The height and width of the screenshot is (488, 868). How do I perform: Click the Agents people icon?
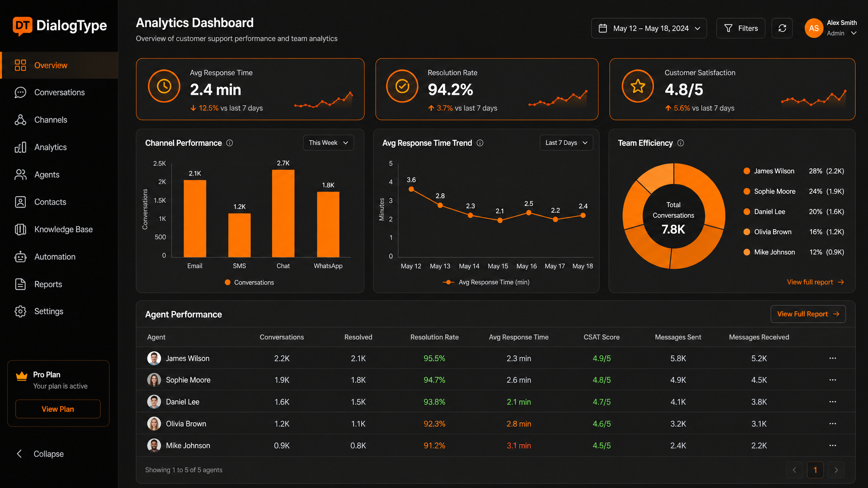coord(20,175)
